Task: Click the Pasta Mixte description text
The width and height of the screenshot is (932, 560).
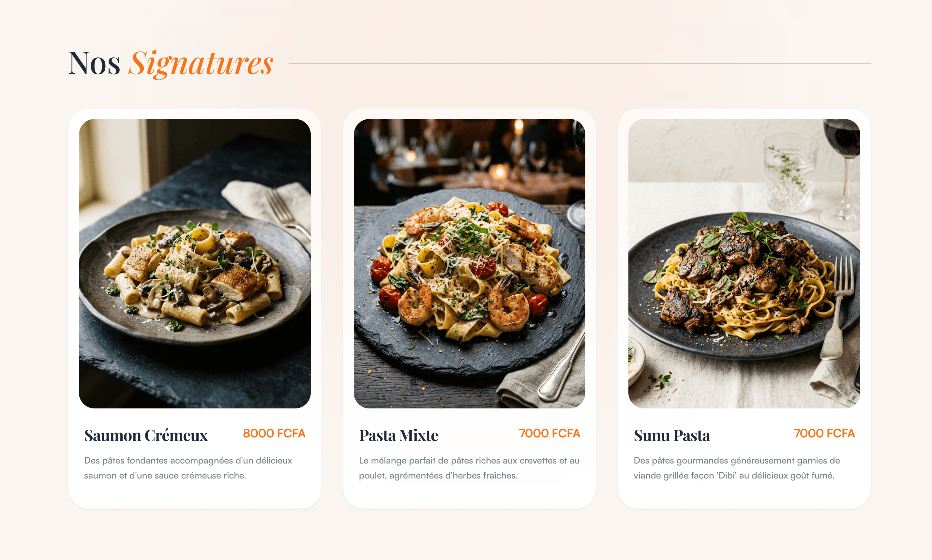Action: click(x=469, y=468)
